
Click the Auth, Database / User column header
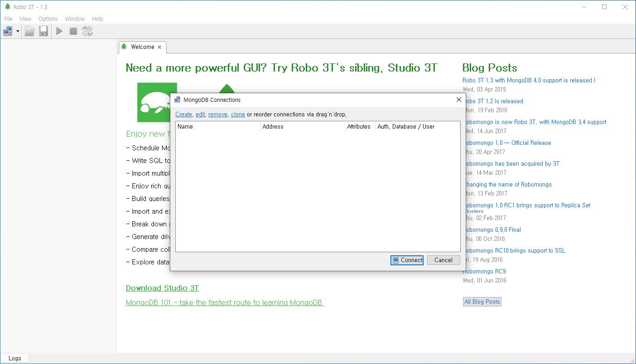click(417, 126)
